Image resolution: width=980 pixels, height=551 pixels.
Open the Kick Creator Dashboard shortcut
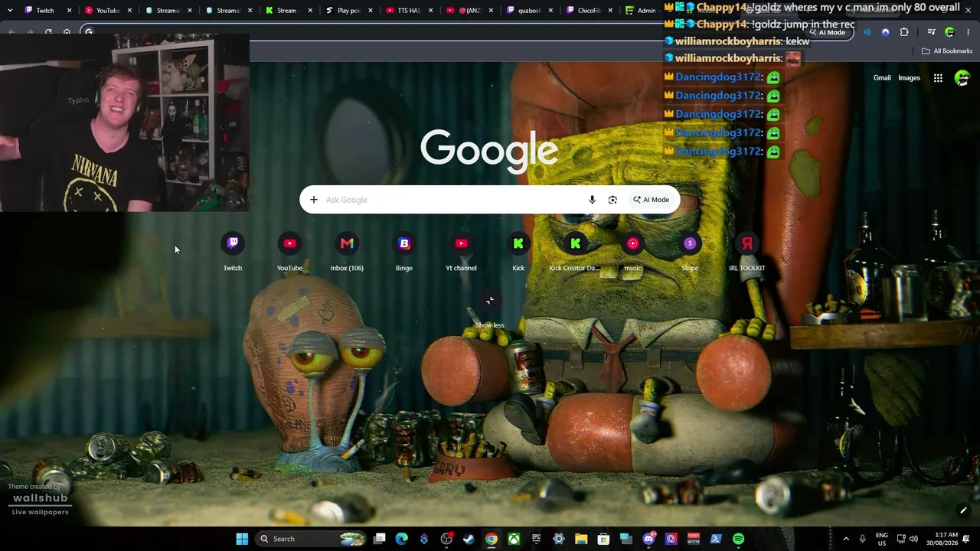pyautogui.click(x=575, y=253)
